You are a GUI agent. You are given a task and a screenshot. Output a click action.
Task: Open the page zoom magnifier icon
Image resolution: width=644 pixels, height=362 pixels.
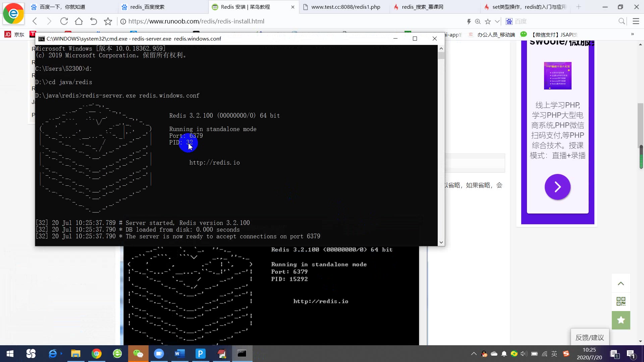(x=478, y=21)
